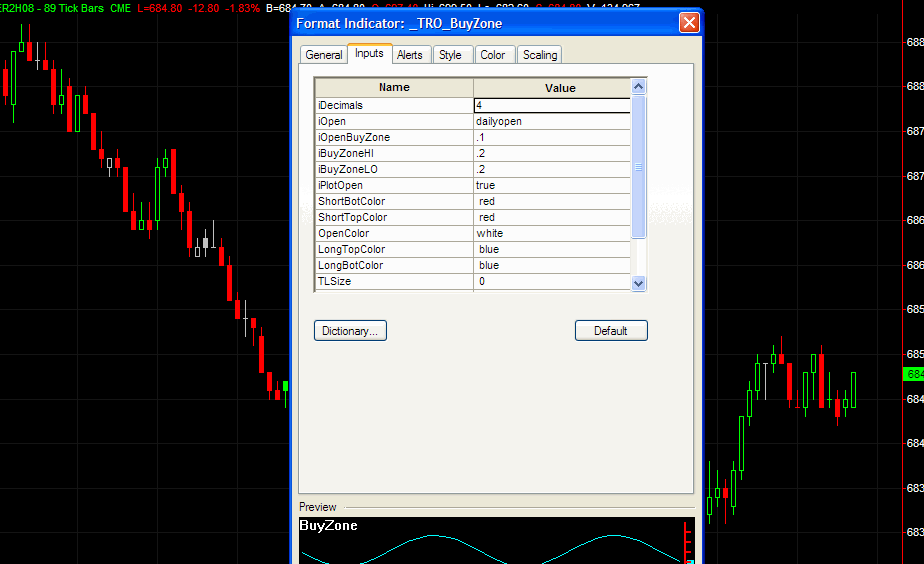Open the Color tab
The width and height of the screenshot is (924, 564).
(x=493, y=55)
